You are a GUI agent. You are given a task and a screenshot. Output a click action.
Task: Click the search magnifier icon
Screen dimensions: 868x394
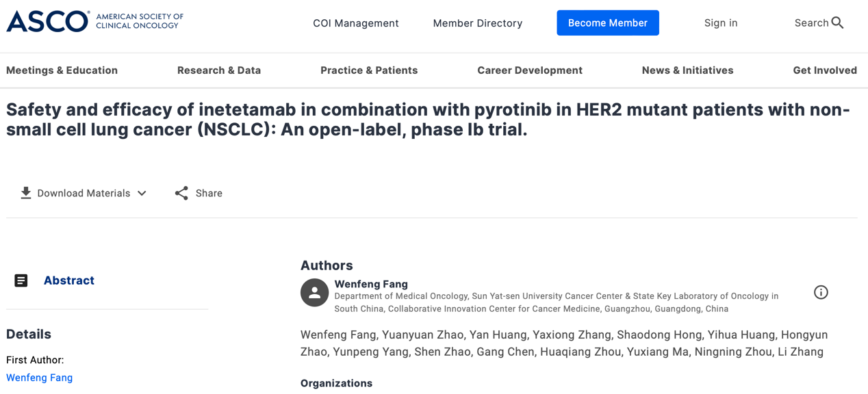838,23
